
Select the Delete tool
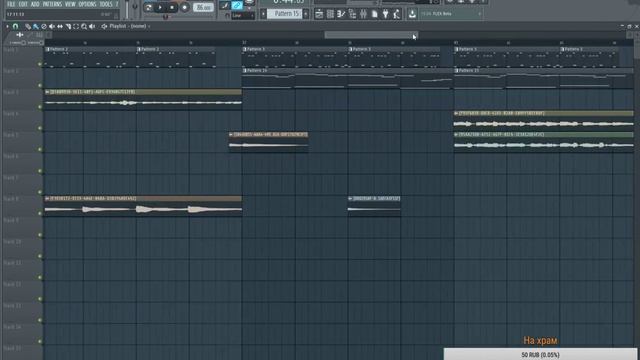44,27
